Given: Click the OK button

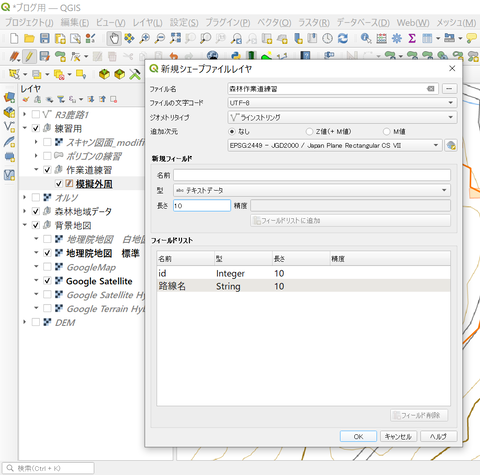Looking at the screenshot, I should pos(358,436).
